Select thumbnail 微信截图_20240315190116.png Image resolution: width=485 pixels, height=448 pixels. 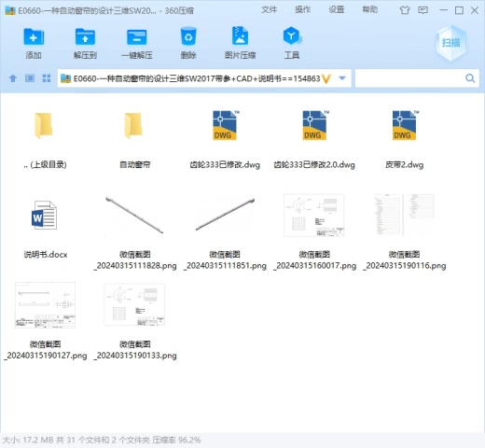pyautogui.click(x=404, y=215)
